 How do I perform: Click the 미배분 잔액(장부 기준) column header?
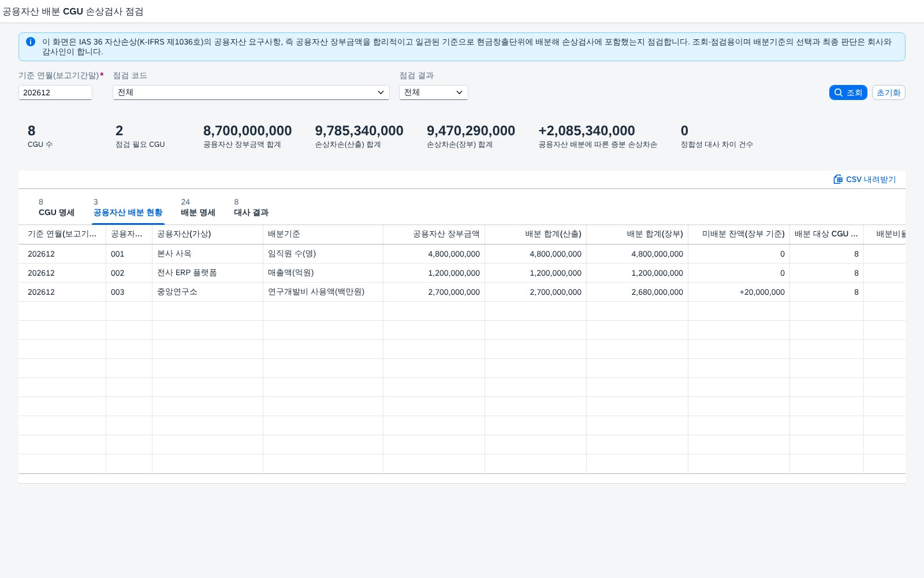[x=739, y=234]
